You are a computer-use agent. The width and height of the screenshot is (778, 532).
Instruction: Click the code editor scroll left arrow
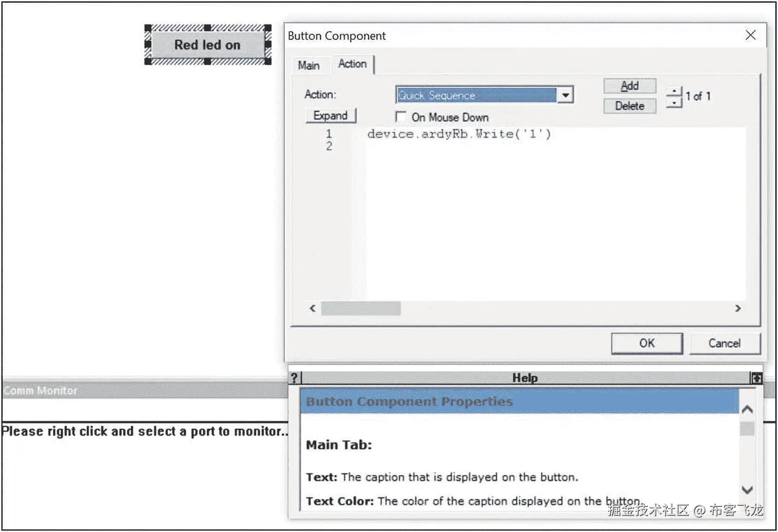click(x=312, y=308)
